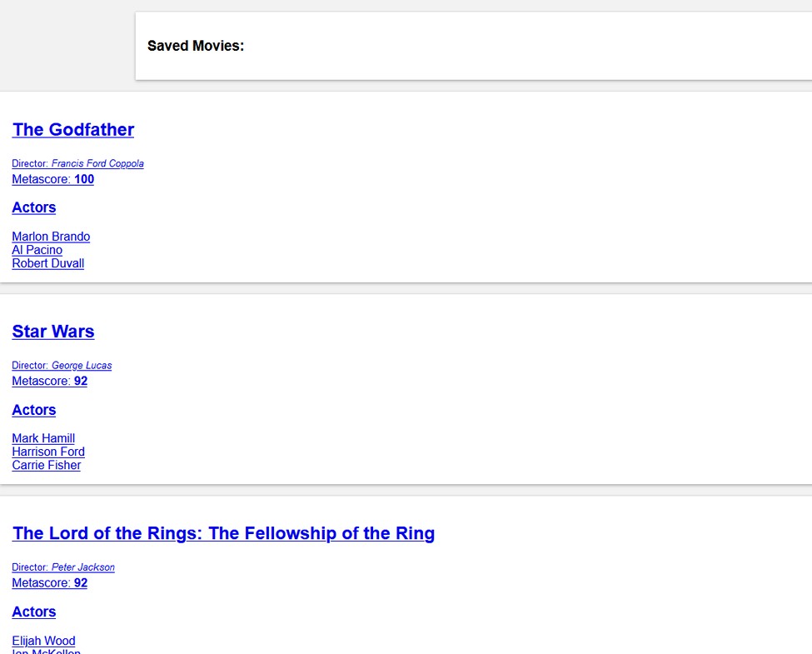Click the Saved Movies panel
Image resolution: width=812 pixels, height=654 pixels.
(473, 46)
